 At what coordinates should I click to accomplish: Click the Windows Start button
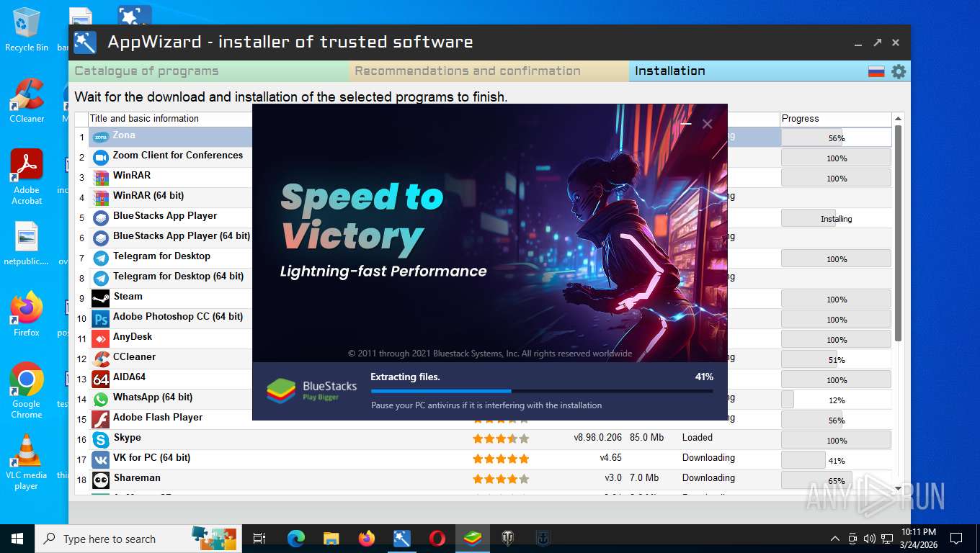[17, 538]
